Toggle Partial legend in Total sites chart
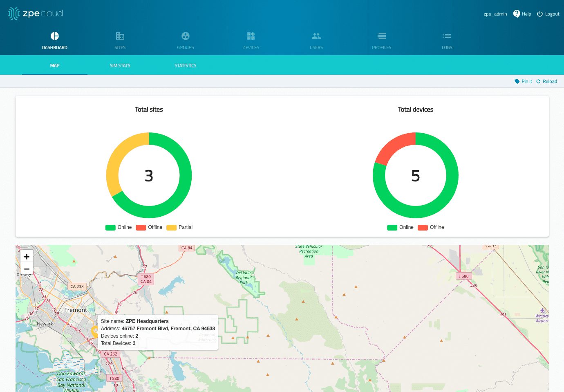This screenshot has height=392, width=564. [179, 227]
